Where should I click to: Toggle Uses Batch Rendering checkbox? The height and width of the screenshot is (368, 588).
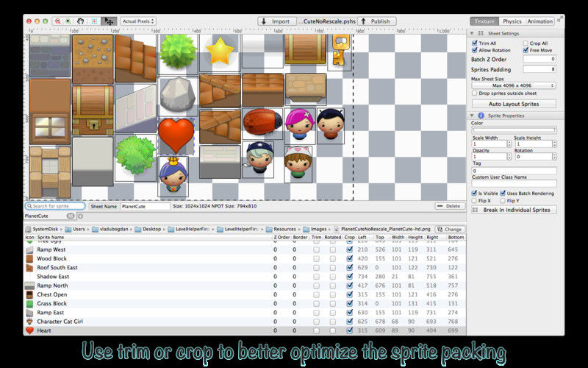pyautogui.click(x=503, y=194)
